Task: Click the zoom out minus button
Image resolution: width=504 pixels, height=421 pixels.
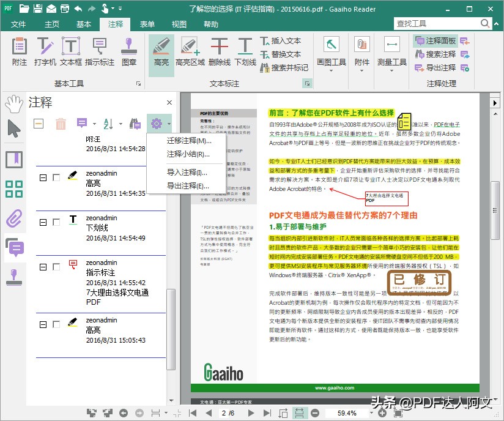Action: [315, 413]
